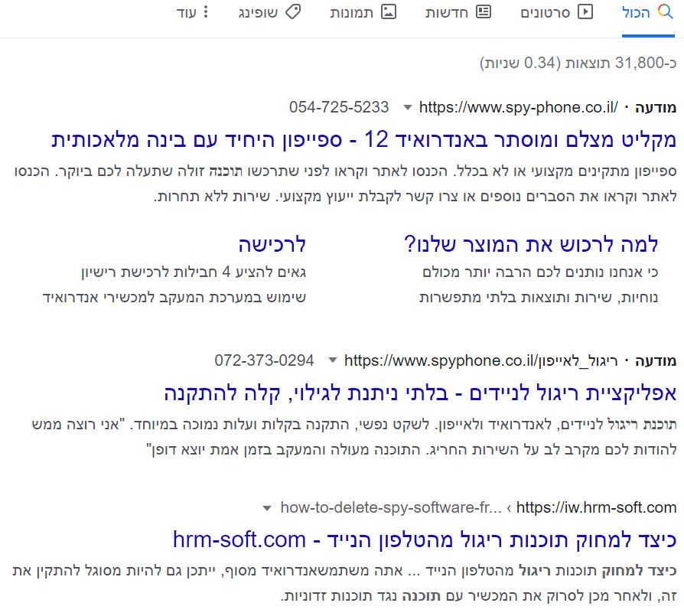Open the עוד more menu
Image resolution: width=684 pixels, height=616 pixels.
(x=192, y=12)
